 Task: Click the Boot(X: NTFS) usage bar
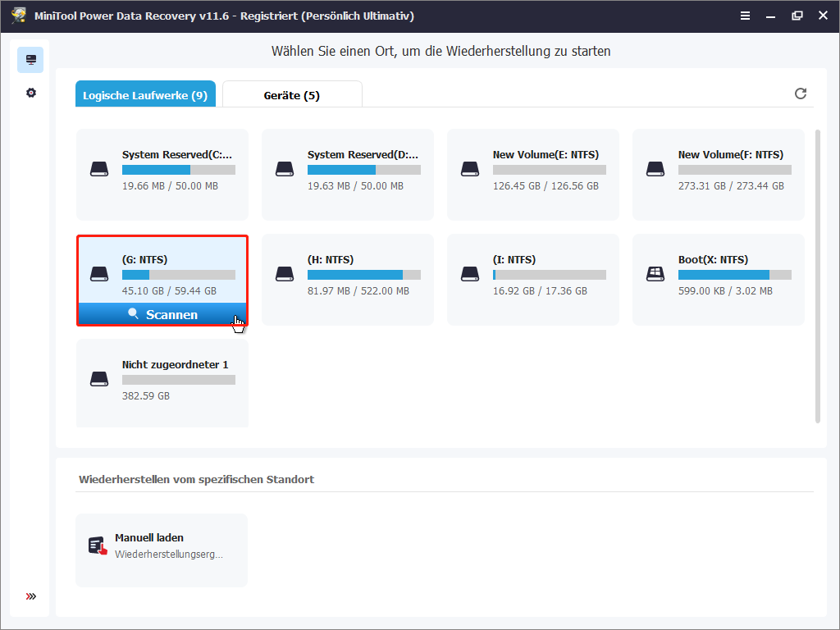pos(734,275)
